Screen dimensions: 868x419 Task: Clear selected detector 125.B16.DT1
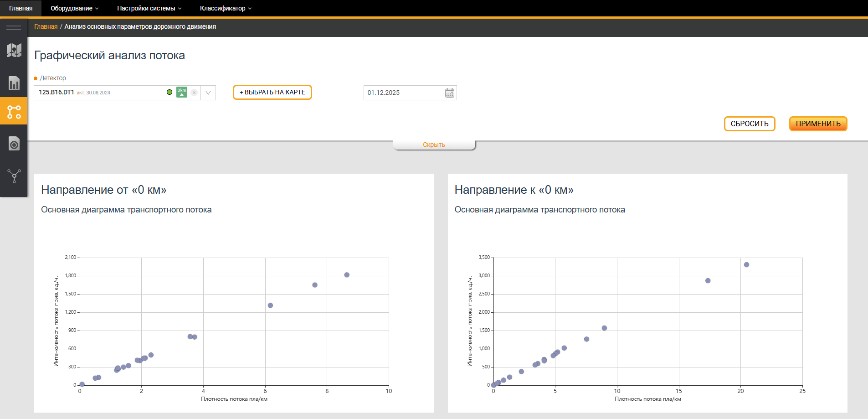pos(194,93)
